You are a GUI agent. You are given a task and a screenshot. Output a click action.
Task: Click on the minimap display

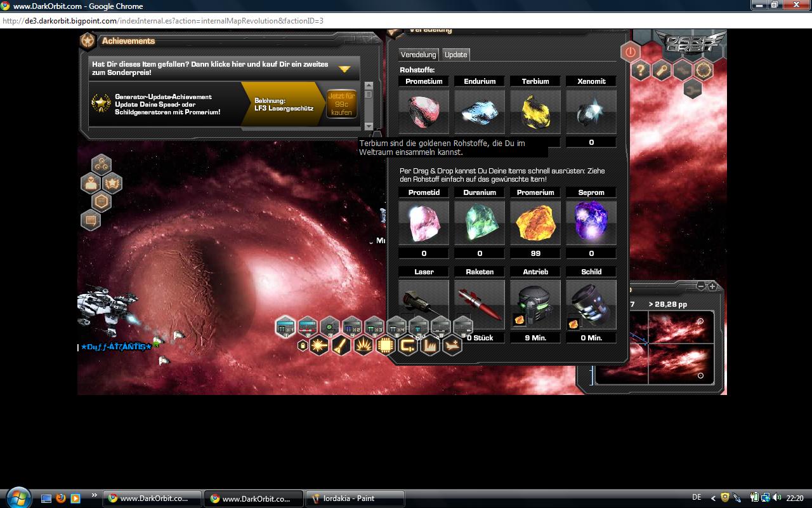pos(654,347)
